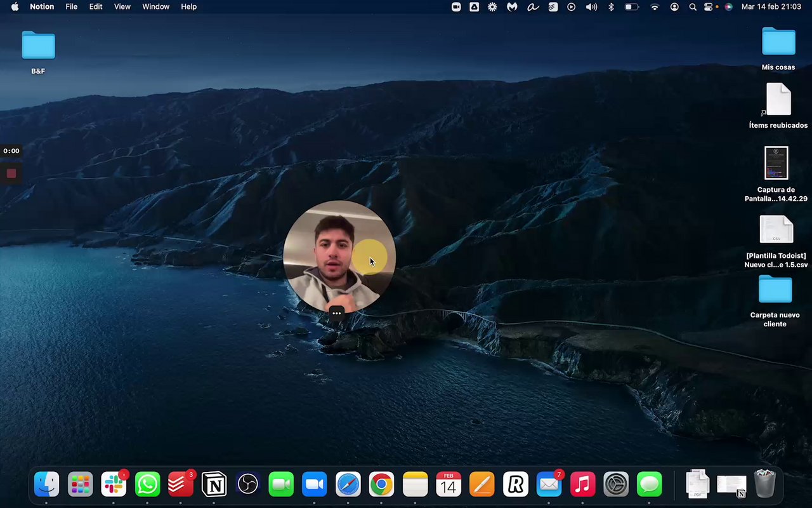The height and width of the screenshot is (508, 812).
Task: Open the Mail app in the dock
Action: click(x=549, y=485)
